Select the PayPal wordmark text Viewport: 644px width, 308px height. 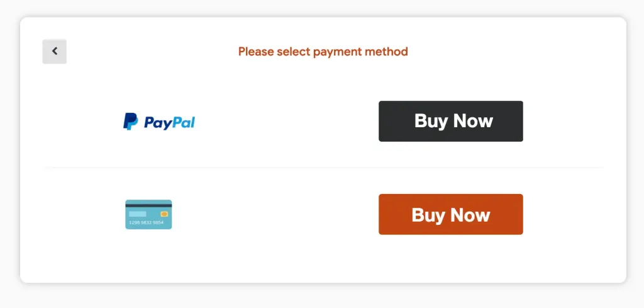tap(169, 123)
